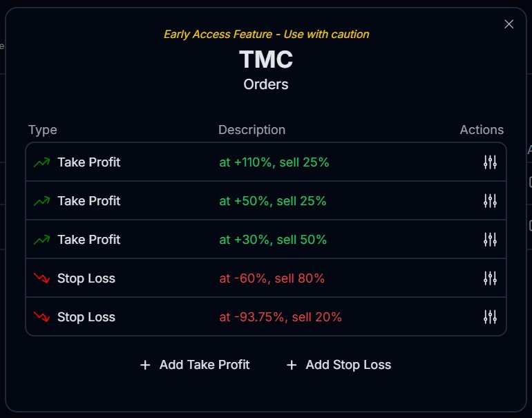532x418 pixels.
Task: Click the Add Stop Loss button
Action: (x=339, y=365)
